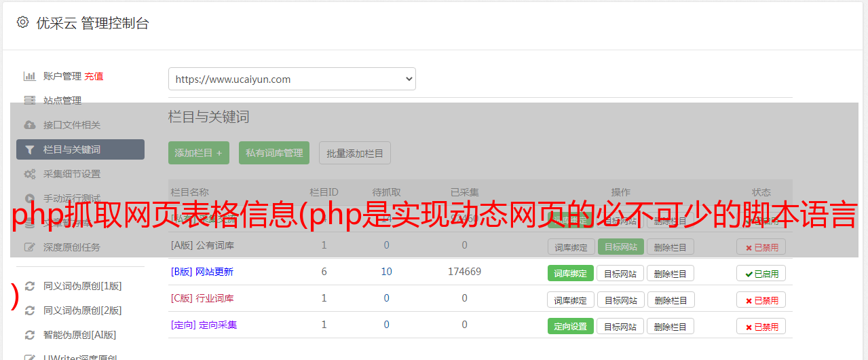Open 采集细节设置 in the sidebar
868x360 pixels.
(72, 174)
